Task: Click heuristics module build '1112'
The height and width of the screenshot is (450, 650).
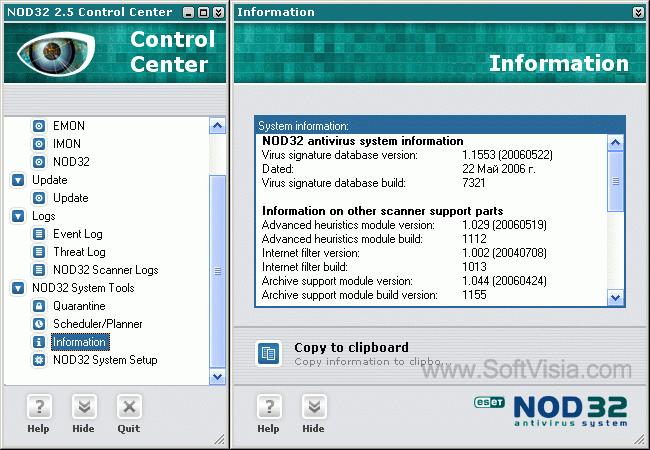Action: point(474,239)
